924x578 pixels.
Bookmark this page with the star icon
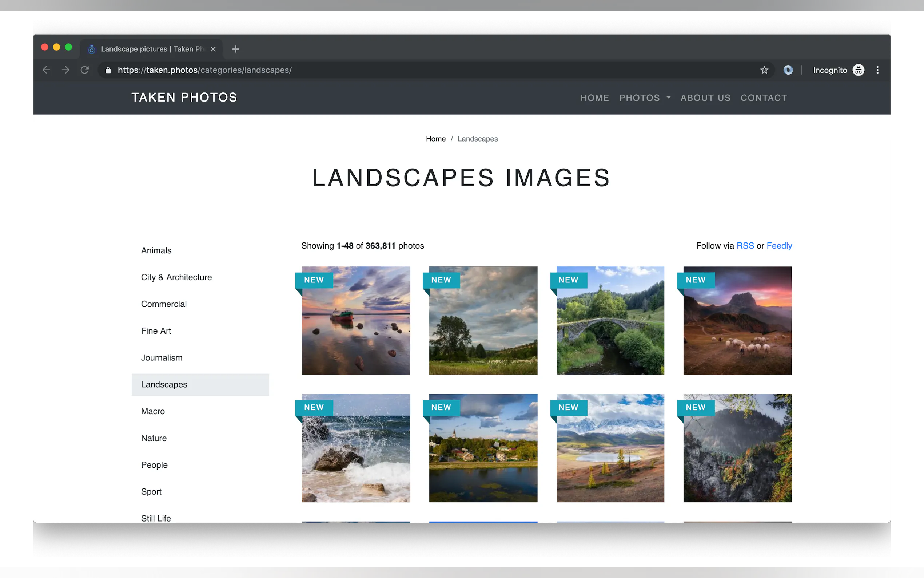pos(764,70)
